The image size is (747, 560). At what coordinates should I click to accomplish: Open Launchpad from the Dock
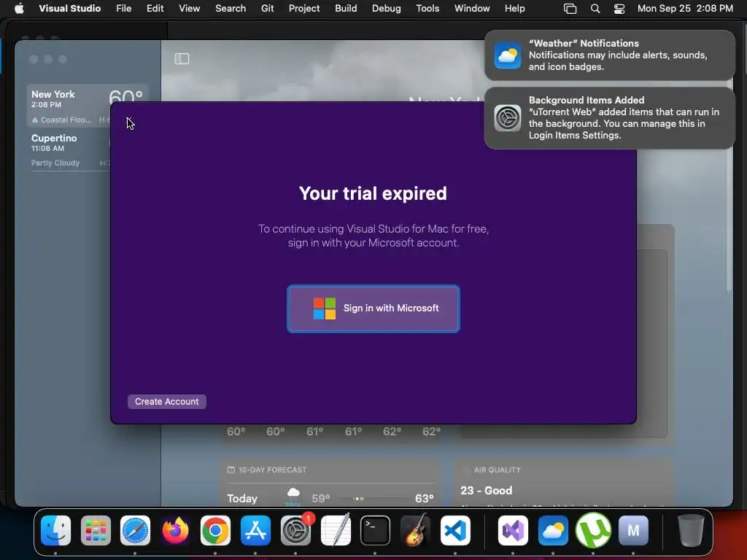[96, 530]
